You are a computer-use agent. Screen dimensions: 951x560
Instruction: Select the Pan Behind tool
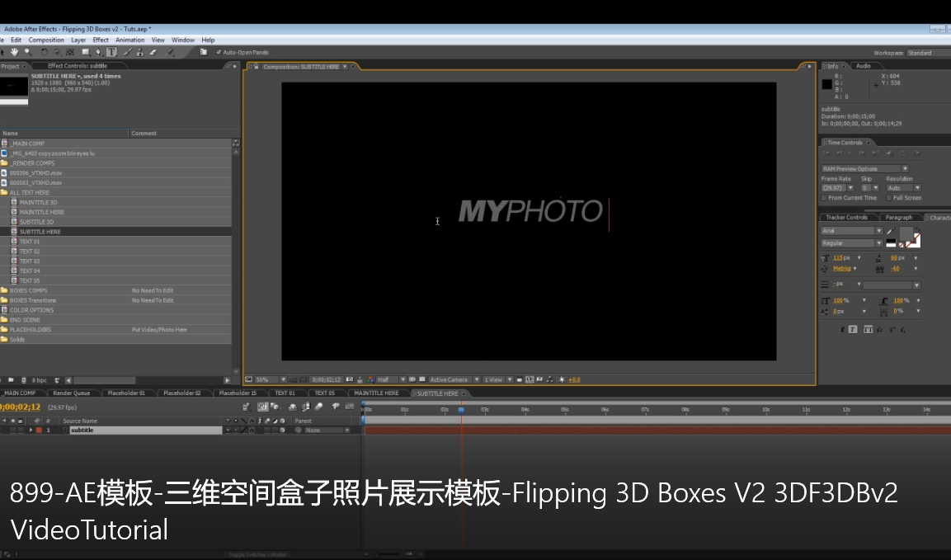70,52
